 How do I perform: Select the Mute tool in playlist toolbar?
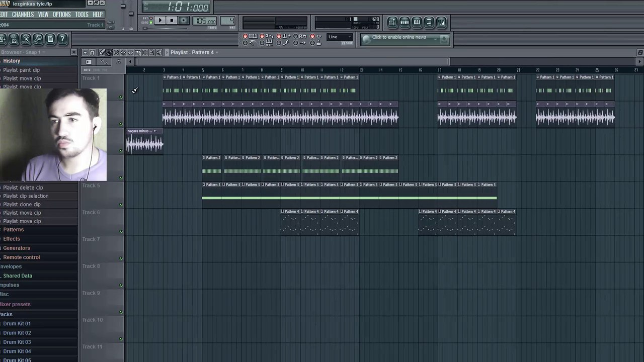123,52
